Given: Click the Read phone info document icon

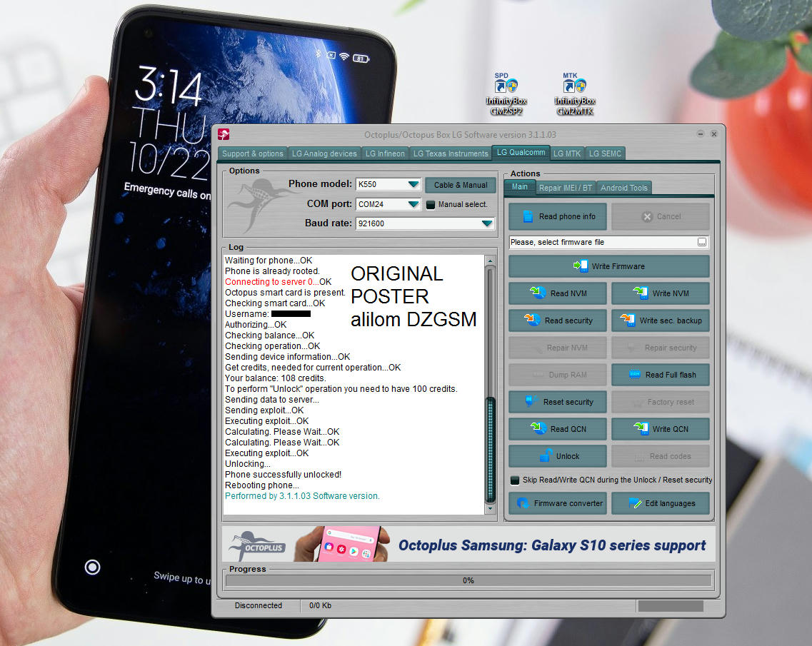Looking at the screenshot, I should click(528, 216).
